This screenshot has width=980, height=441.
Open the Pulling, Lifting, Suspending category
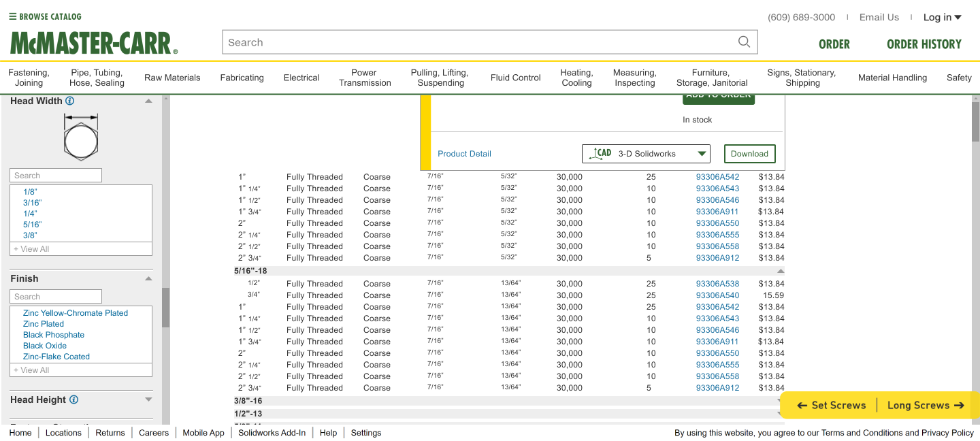pos(440,78)
